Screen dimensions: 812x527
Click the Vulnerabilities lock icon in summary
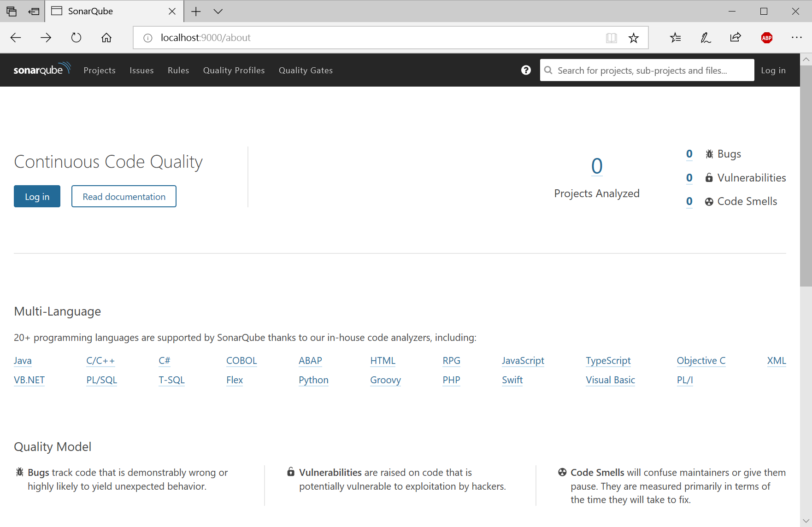pyautogui.click(x=709, y=178)
